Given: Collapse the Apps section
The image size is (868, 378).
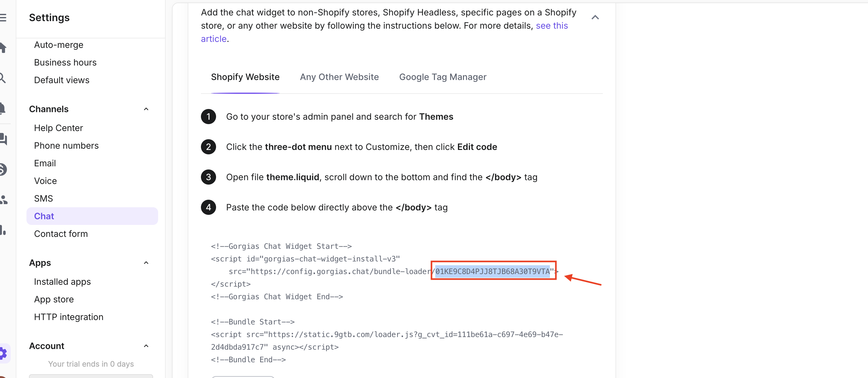Looking at the screenshot, I should pyautogui.click(x=146, y=263).
